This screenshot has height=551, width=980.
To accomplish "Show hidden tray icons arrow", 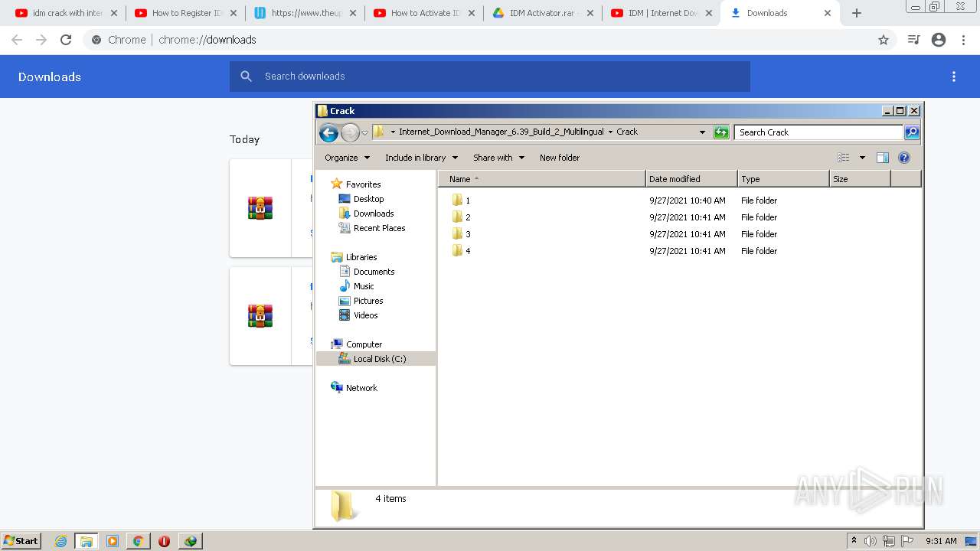I will tap(854, 541).
